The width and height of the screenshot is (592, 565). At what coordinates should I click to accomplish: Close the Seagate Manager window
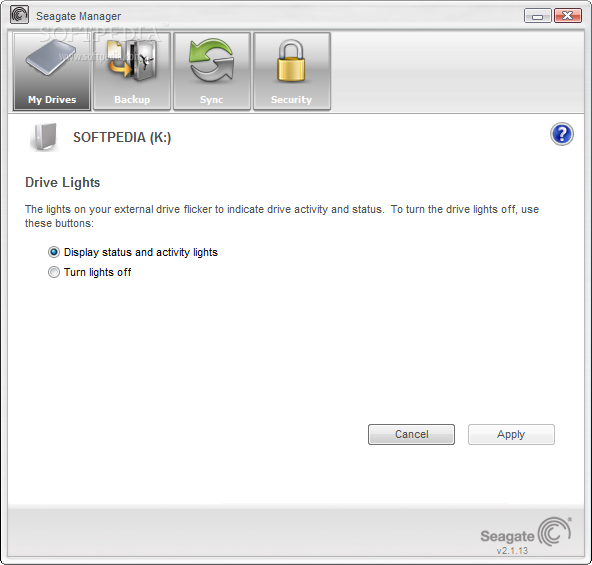pyautogui.click(x=567, y=16)
